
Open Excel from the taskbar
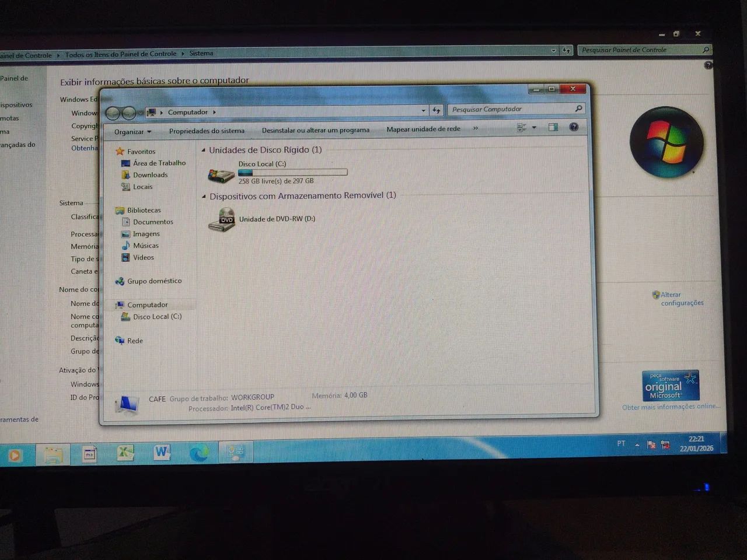(124, 453)
